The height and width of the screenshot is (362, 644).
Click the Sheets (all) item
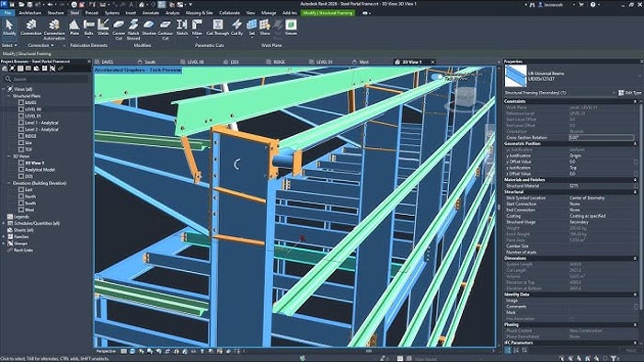24,230
